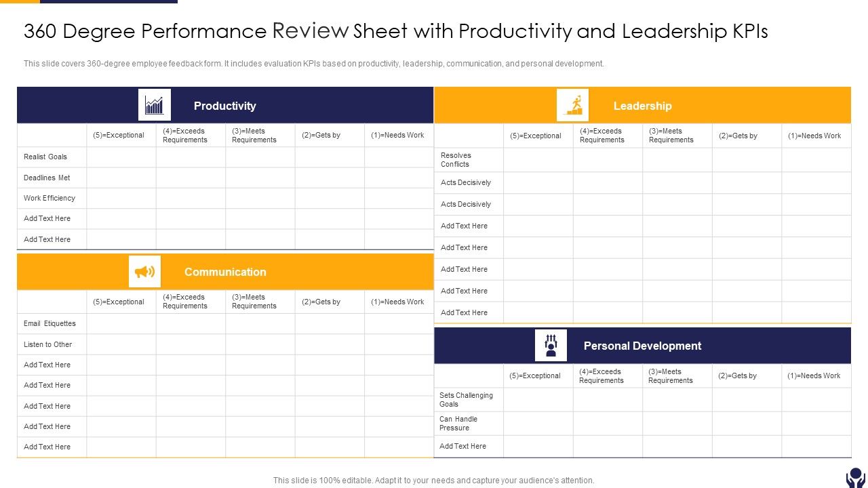Click Add Text Here below Can Handle Pressure

462,446
